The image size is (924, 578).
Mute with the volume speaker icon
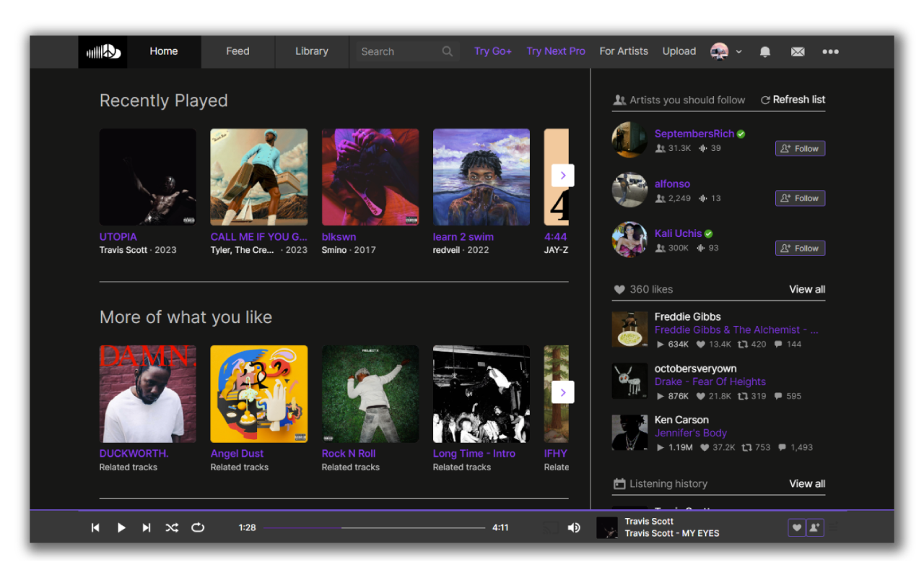[x=574, y=527]
